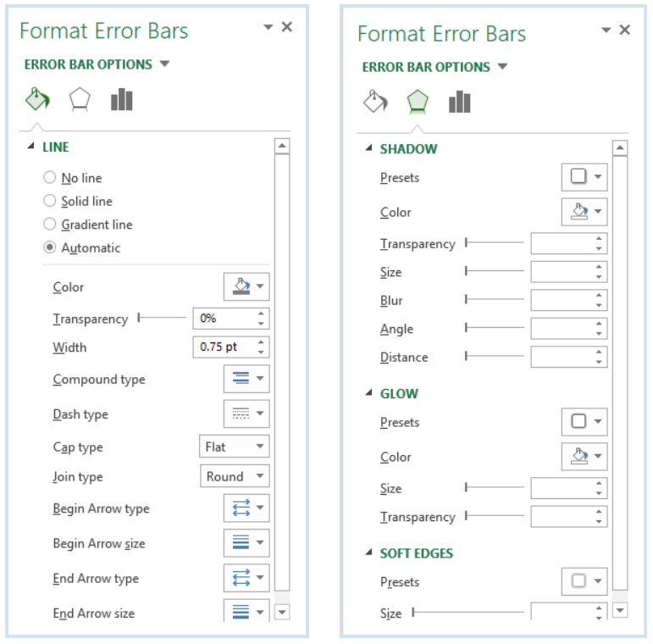Click the Glow Size value field
653x644 pixels.
pyautogui.click(x=569, y=488)
